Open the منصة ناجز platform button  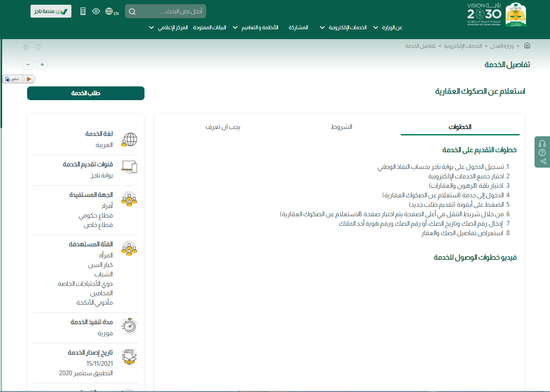coord(51,11)
